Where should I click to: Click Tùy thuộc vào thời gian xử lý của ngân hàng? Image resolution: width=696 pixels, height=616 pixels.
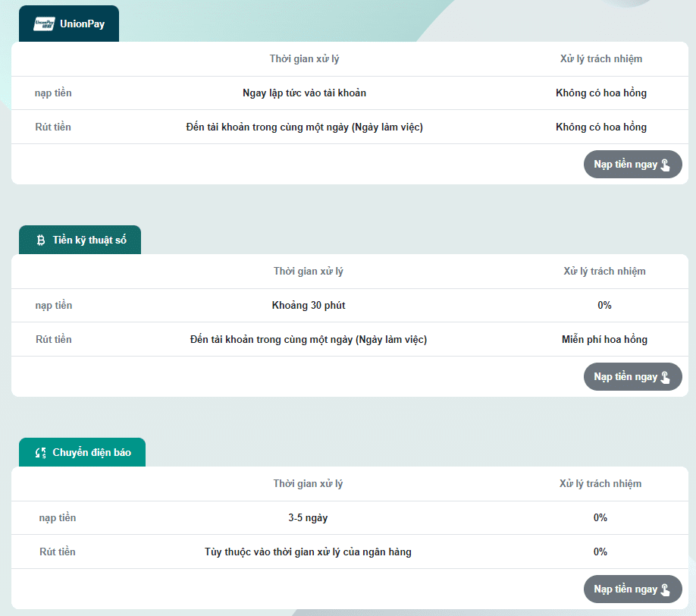point(308,552)
